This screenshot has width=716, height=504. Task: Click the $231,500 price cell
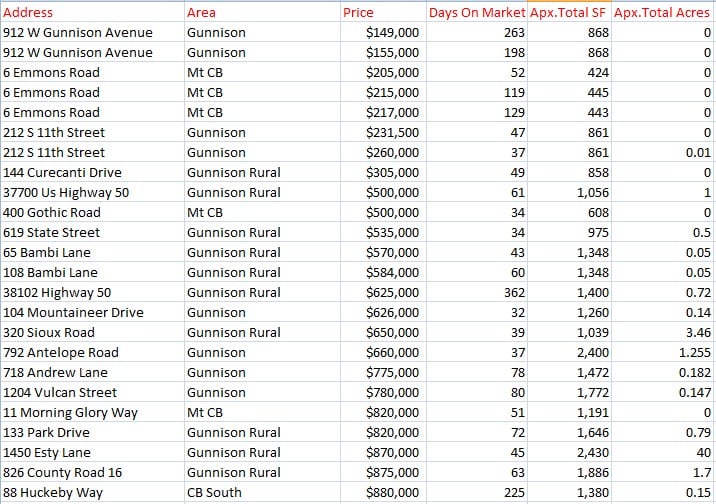coord(383,132)
